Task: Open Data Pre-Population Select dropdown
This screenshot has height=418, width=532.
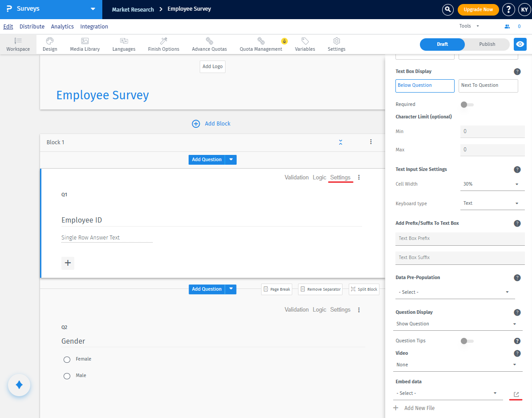Action: [455, 292]
